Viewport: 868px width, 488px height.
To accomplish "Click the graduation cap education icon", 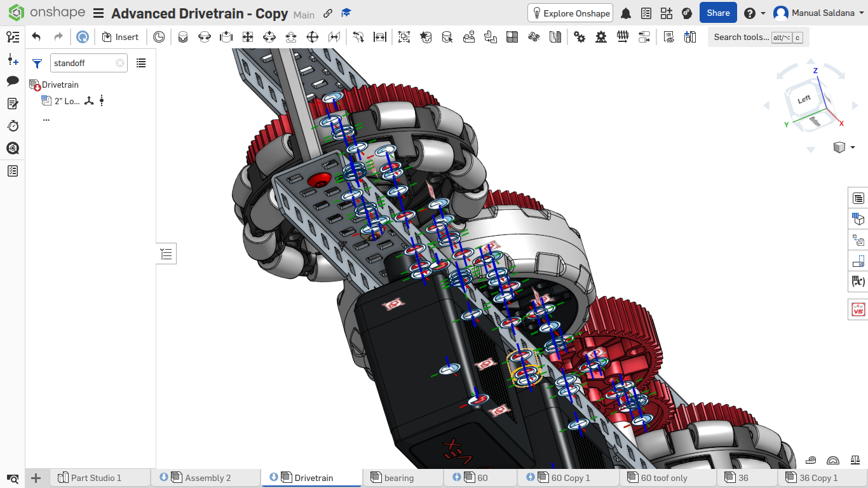I will tap(346, 13).
